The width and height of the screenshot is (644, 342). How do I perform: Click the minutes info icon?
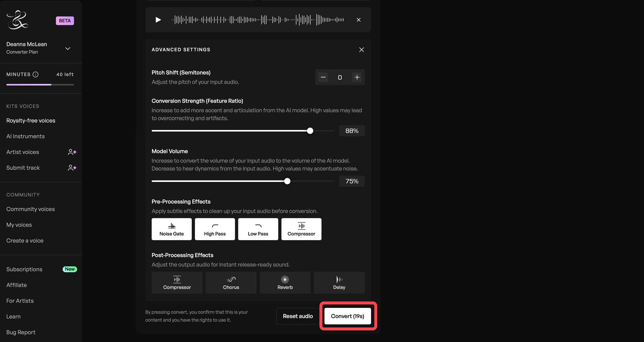coord(35,74)
